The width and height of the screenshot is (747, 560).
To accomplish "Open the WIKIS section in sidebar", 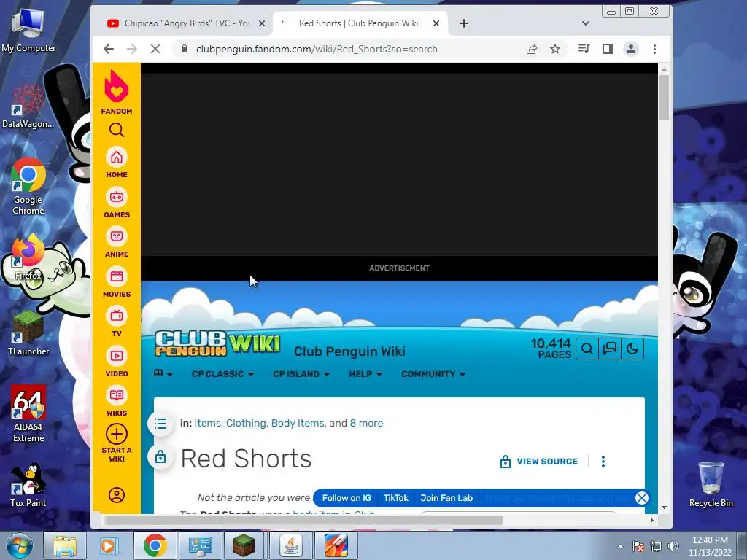I will pyautogui.click(x=117, y=402).
